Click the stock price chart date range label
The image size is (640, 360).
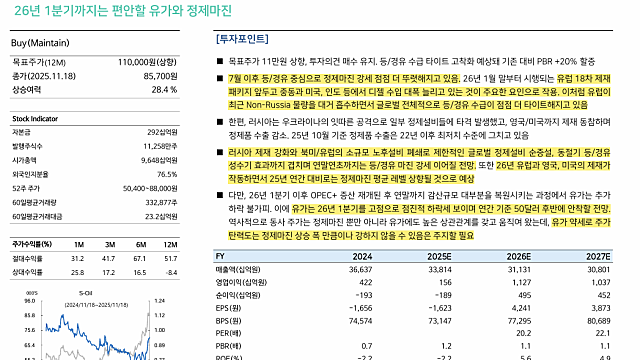[x=96, y=305]
